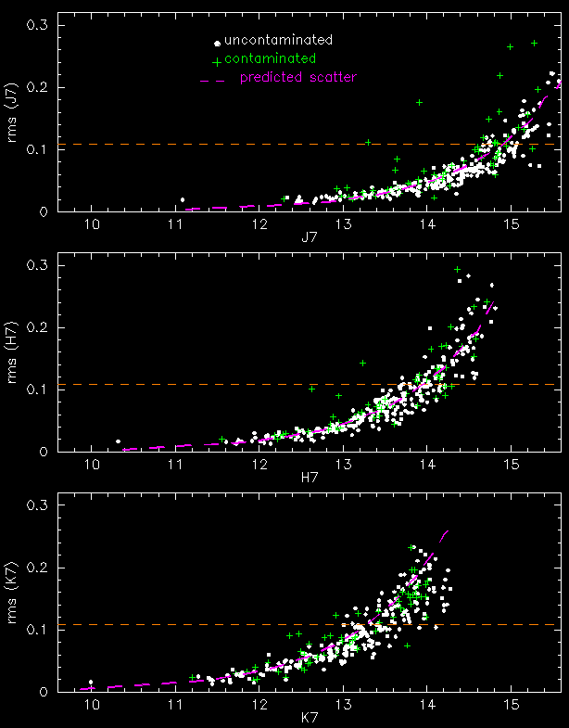This screenshot has height=728, width=569.
Task: Click the highest green cross in J7 panel
Action: click(x=534, y=44)
